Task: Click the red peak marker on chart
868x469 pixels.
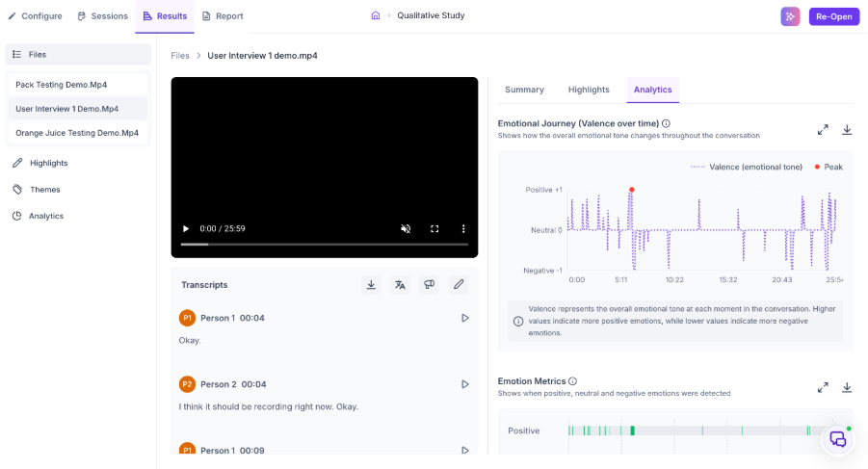Action: [x=632, y=190]
